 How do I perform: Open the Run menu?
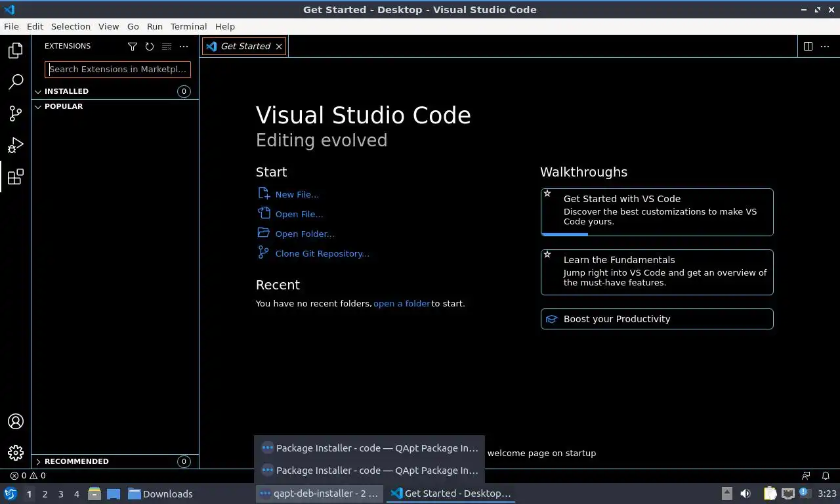tap(155, 26)
